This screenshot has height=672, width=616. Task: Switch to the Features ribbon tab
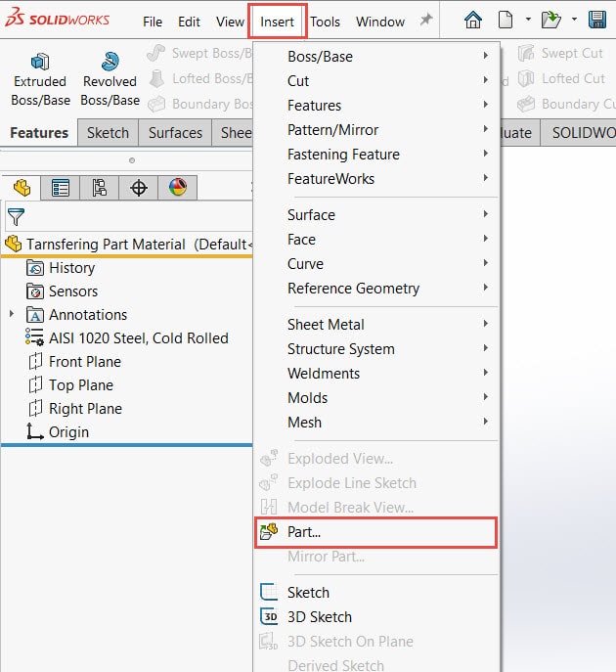(39, 133)
